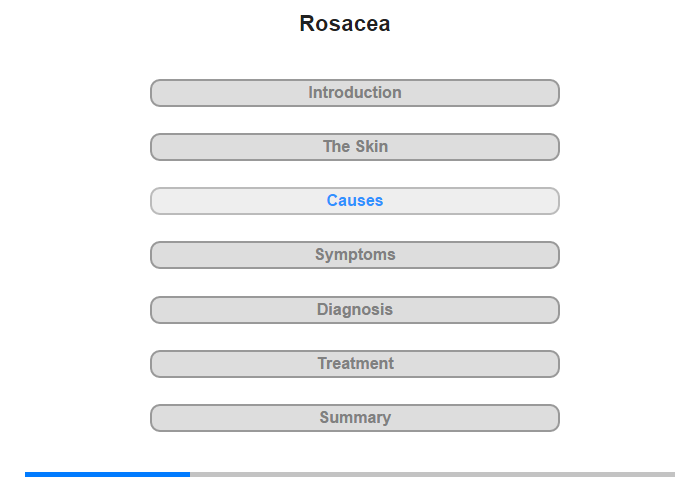Choose Introduction from the section menu
The image size is (700, 480).
click(x=354, y=93)
